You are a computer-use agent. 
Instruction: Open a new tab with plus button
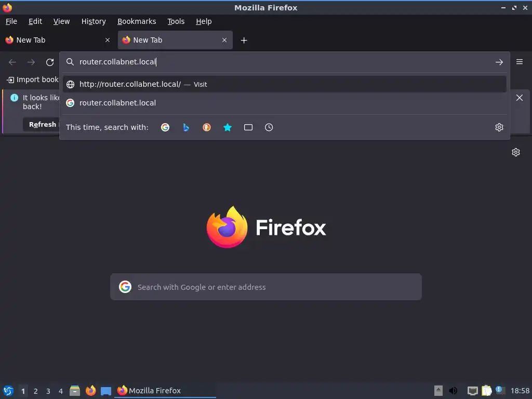tap(244, 41)
